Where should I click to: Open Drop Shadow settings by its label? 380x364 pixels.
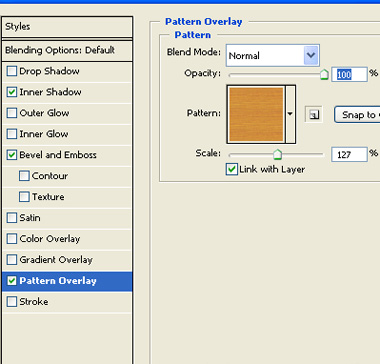(49, 71)
